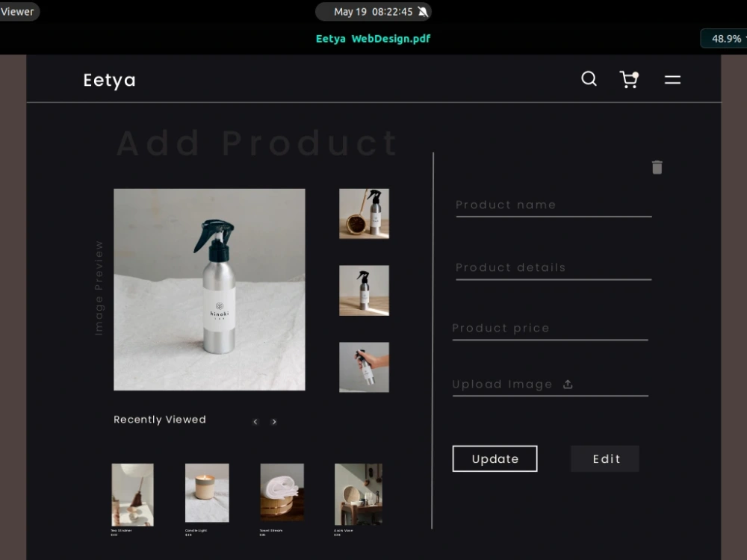Select thumbnail of bottle on wooden table
The height and width of the screenshot is (560, 747).
pos(364,290)
